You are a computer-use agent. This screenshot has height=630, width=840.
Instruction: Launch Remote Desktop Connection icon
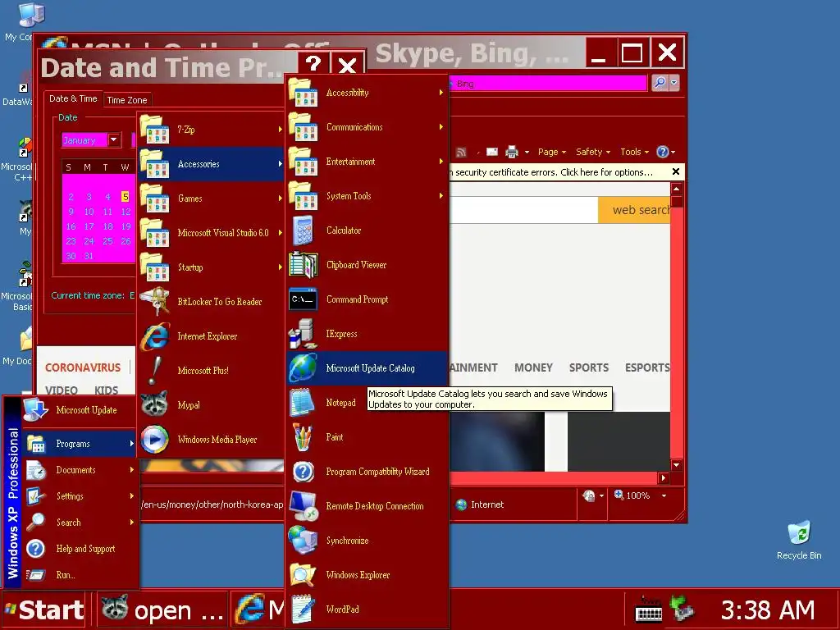304,506
